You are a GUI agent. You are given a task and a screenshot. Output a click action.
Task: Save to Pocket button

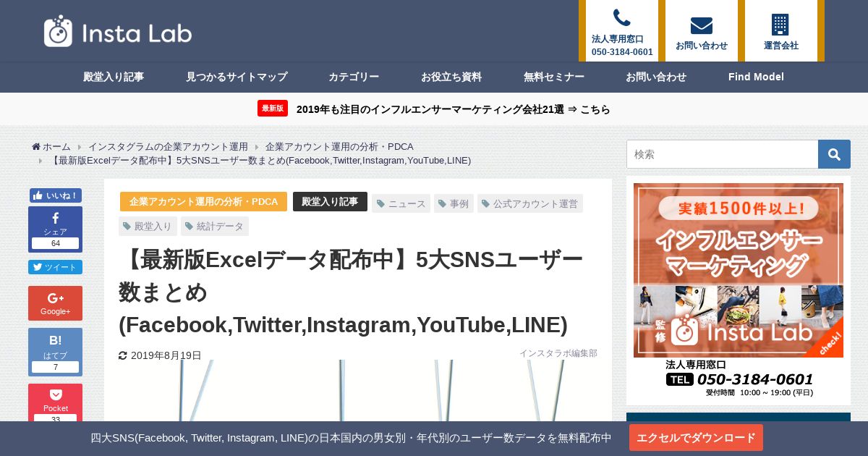[56, 402]
